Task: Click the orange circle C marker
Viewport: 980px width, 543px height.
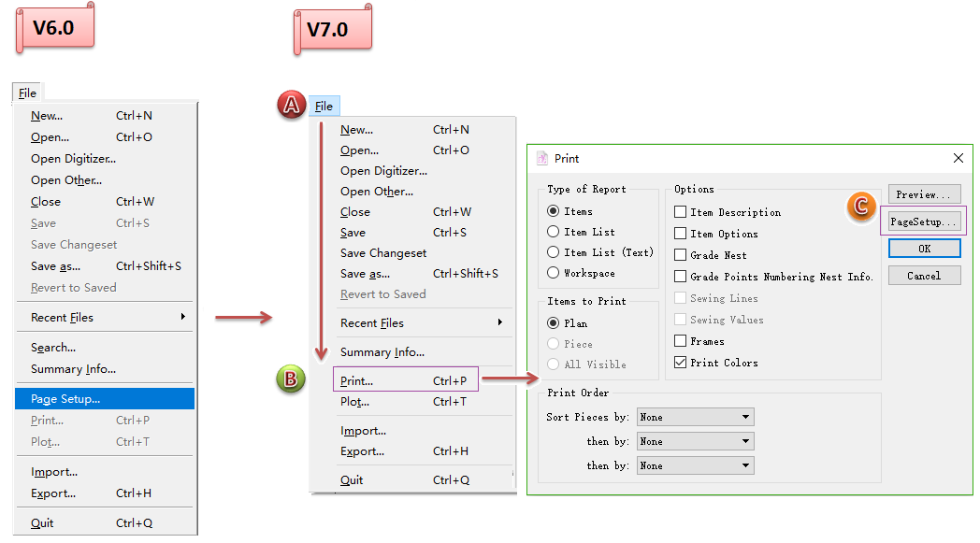Action: 860,207
